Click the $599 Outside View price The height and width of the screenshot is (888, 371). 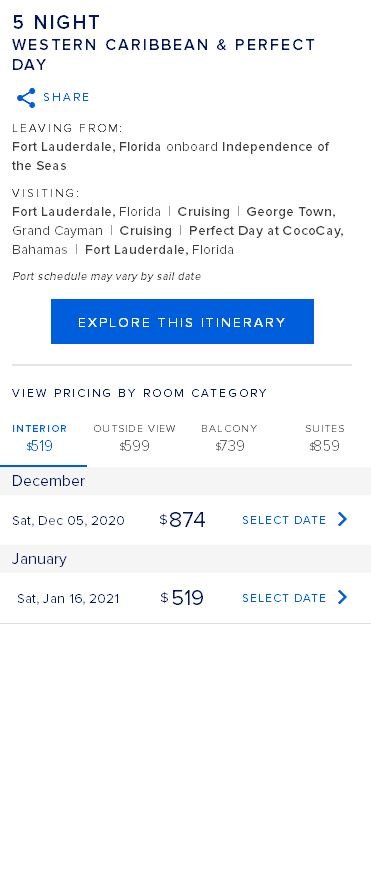point(135,446)
